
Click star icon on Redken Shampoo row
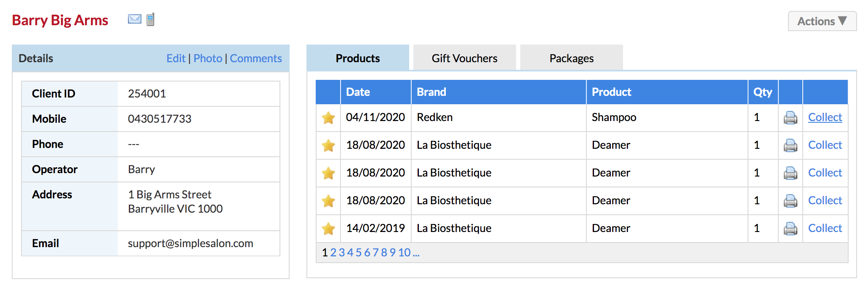328,118
